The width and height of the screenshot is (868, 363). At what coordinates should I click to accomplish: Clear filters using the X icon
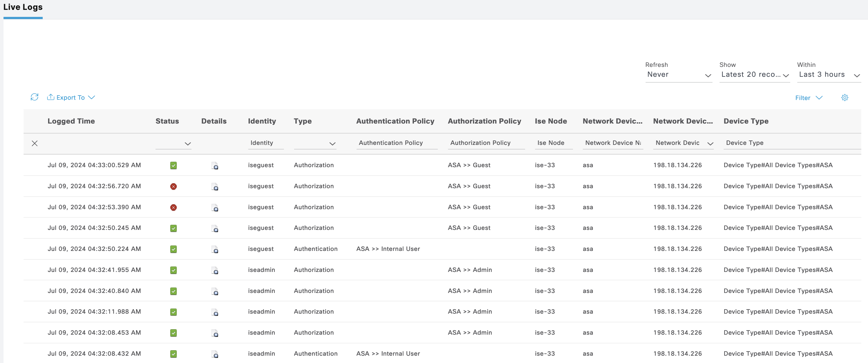click(x=34, y=144)
